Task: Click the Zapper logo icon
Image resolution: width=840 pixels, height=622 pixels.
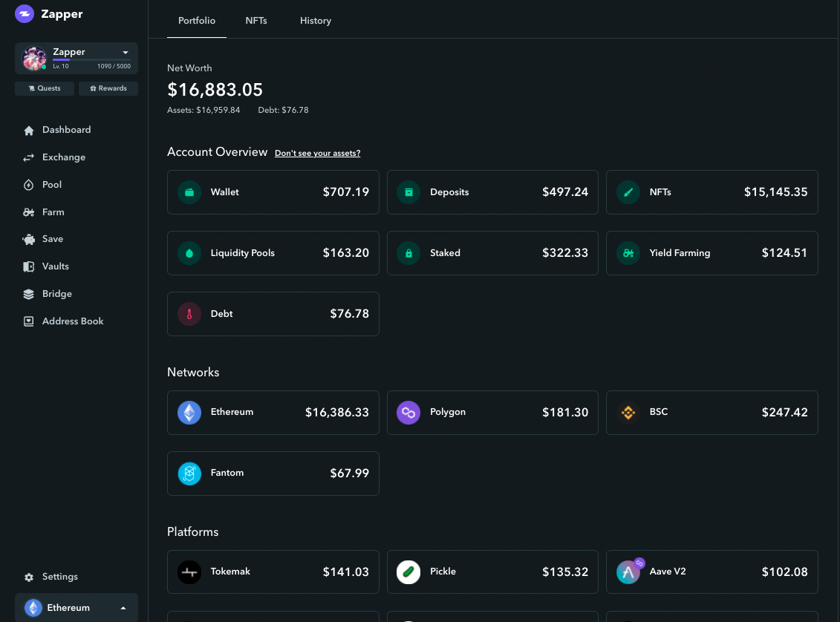Action: click(x=25, y=13)
